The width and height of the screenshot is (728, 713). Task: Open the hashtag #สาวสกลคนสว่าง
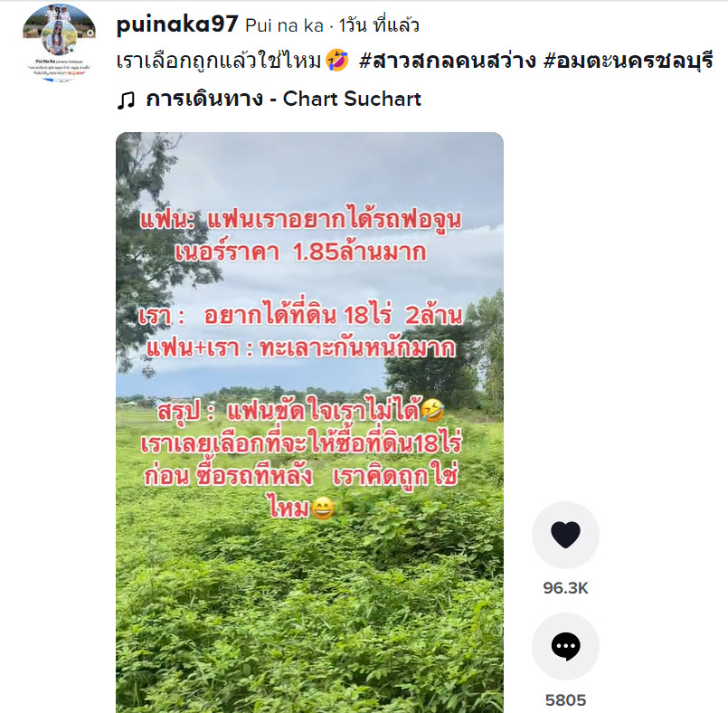point(448,61)
